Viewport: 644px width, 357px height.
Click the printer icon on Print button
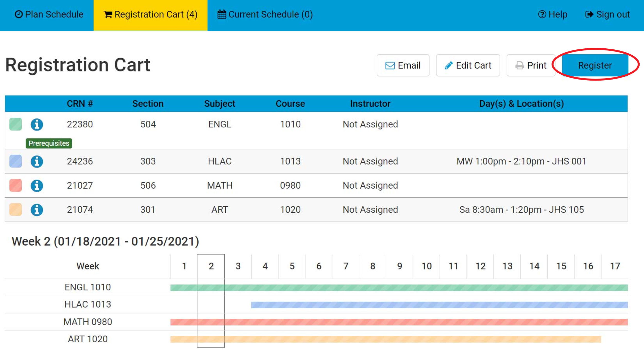pos(519,66)
